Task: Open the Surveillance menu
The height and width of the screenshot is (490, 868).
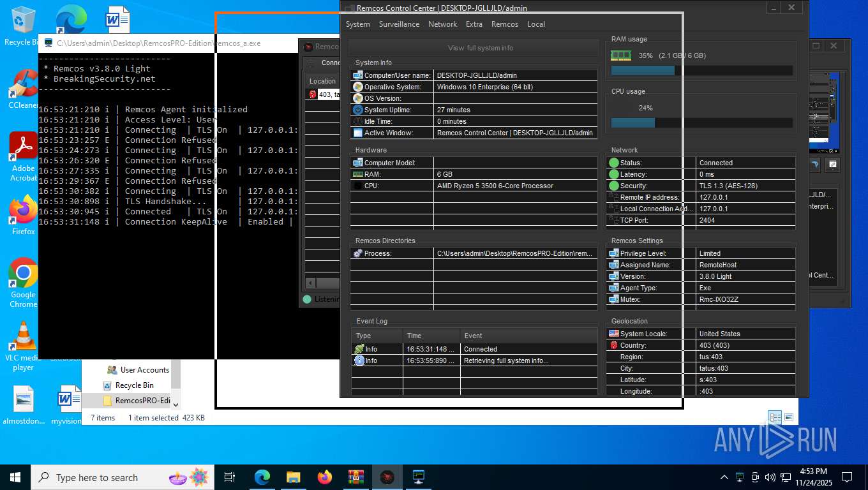Action: click(399, 24)
